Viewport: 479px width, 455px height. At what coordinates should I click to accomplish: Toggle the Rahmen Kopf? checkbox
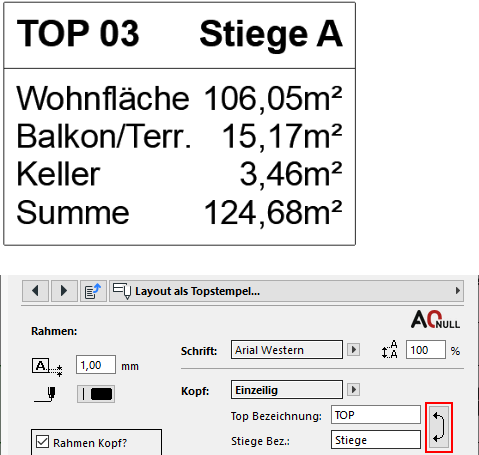pos(42,442)
